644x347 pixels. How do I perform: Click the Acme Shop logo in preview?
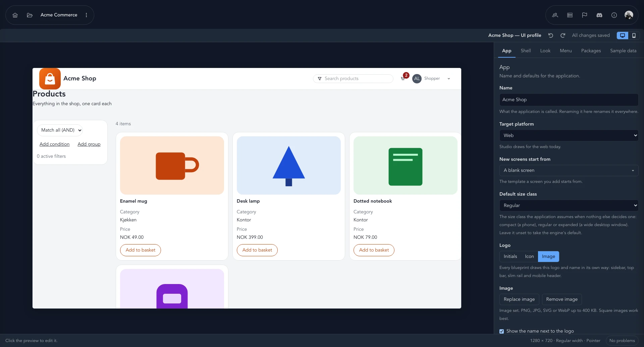[x=50, y=78]
